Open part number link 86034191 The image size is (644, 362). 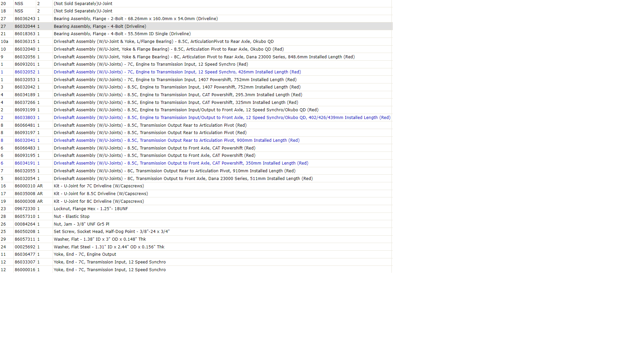pyautogui.click(x=25, y=163)
